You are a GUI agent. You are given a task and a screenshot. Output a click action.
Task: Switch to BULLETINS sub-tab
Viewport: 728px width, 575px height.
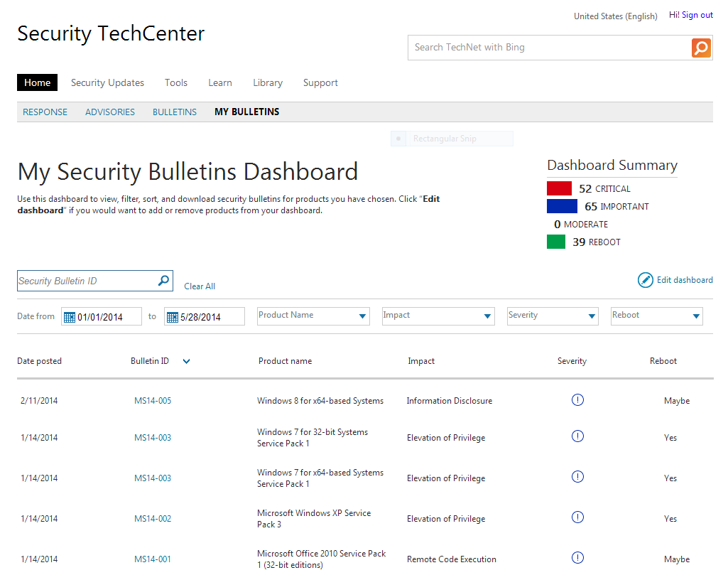(x=175, y=112)
